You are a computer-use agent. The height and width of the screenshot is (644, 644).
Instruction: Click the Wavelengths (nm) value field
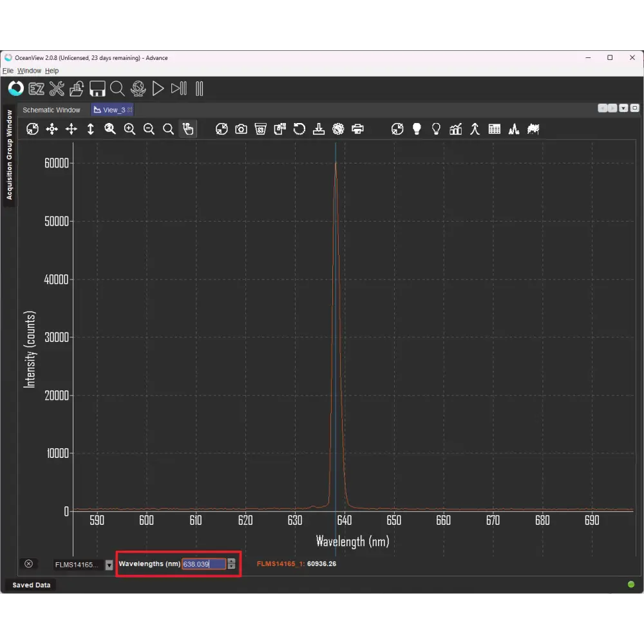204,564
